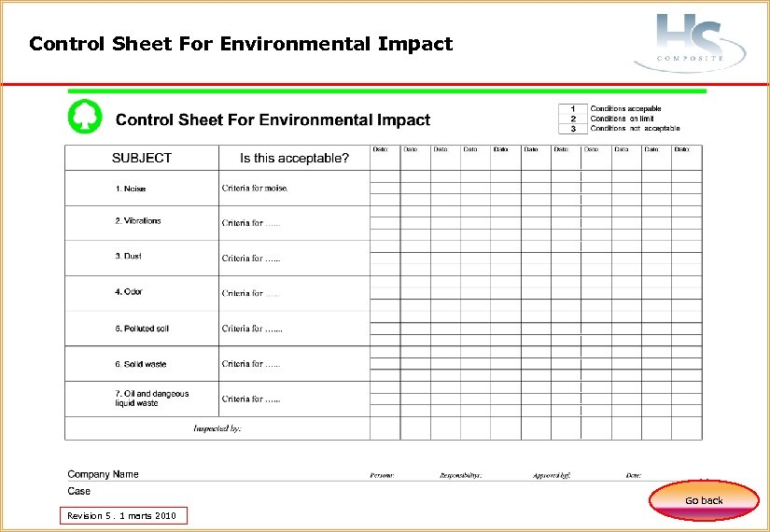
Task: Click the '2. Vibrations' row label
Action: tap(138, 221)
